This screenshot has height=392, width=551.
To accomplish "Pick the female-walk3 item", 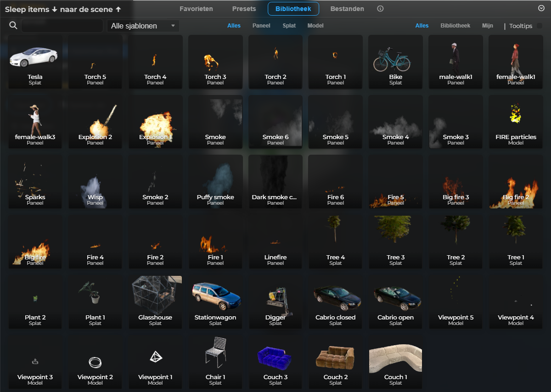I will pyautogui.click(x=35, y=122).
